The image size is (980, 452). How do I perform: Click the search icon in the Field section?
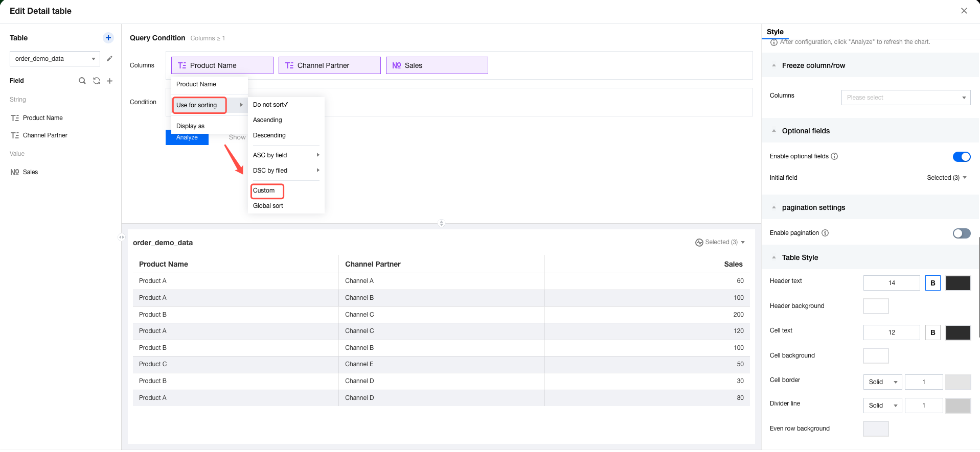(x=82, y=81)
